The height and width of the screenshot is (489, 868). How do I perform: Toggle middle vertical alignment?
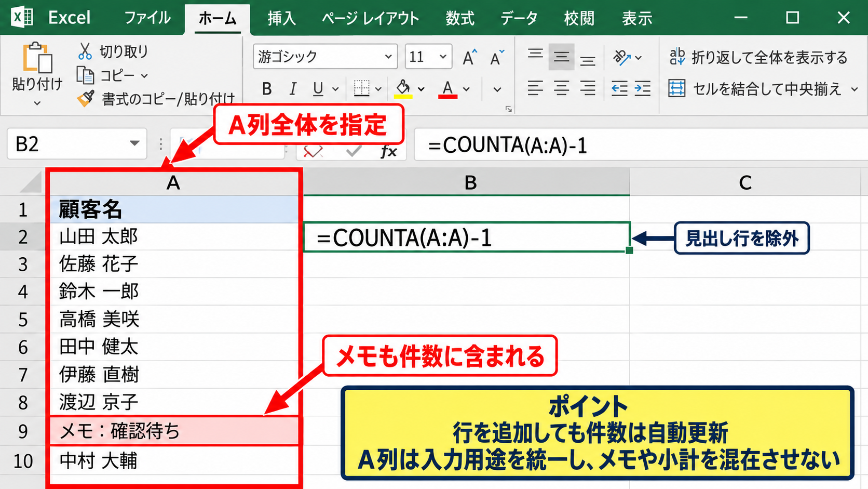point(561,57)
